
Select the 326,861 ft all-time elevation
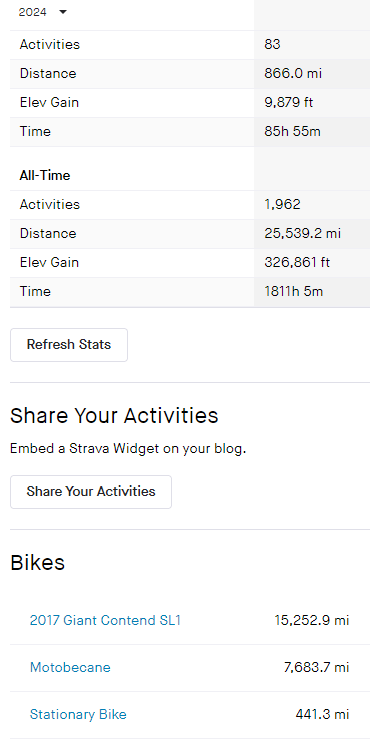(297, 263)
